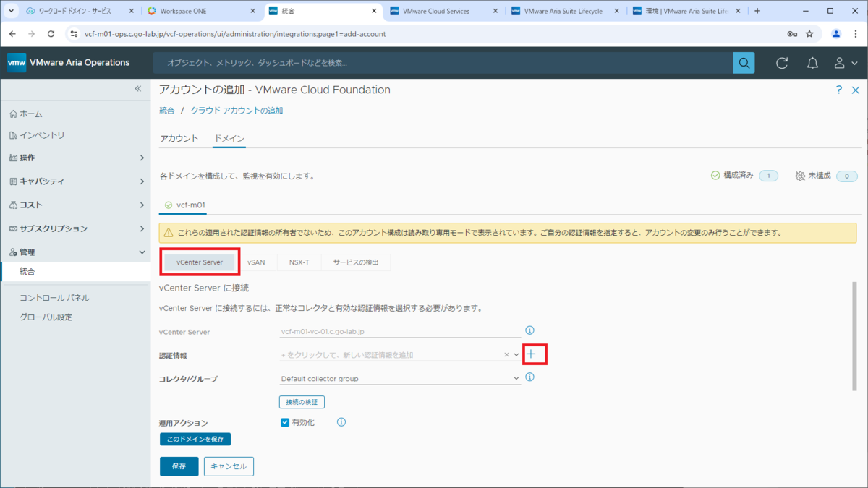Click このドメインを保存 button

point(195,439)
